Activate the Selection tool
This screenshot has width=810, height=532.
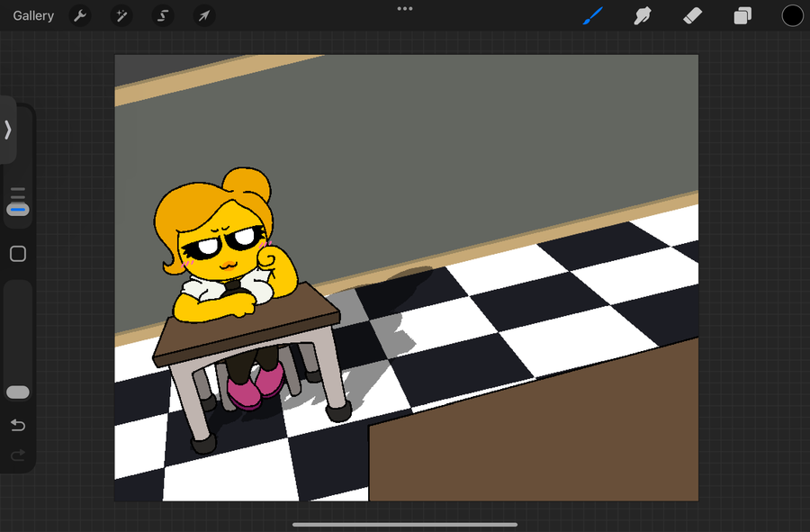(163, 16)
